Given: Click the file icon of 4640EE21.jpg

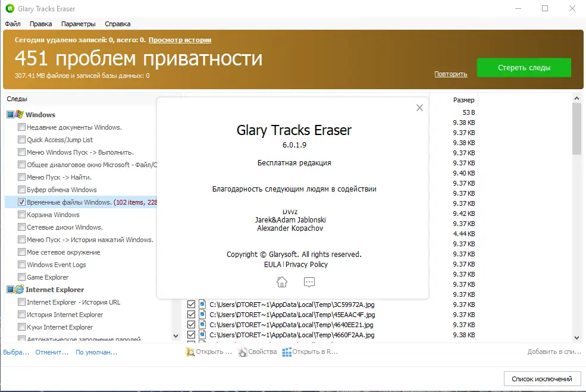Looking at the screenshot, I should point(202,324).
